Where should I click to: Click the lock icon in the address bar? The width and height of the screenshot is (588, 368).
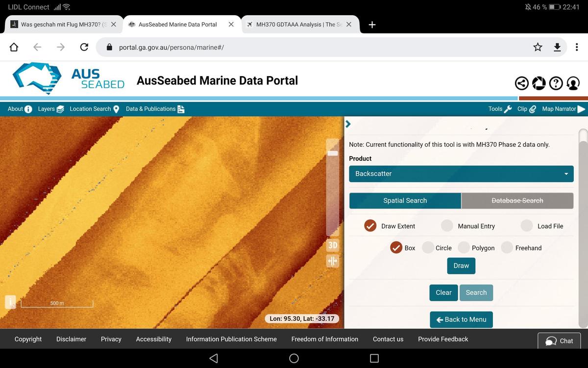[x=109, y=48]
